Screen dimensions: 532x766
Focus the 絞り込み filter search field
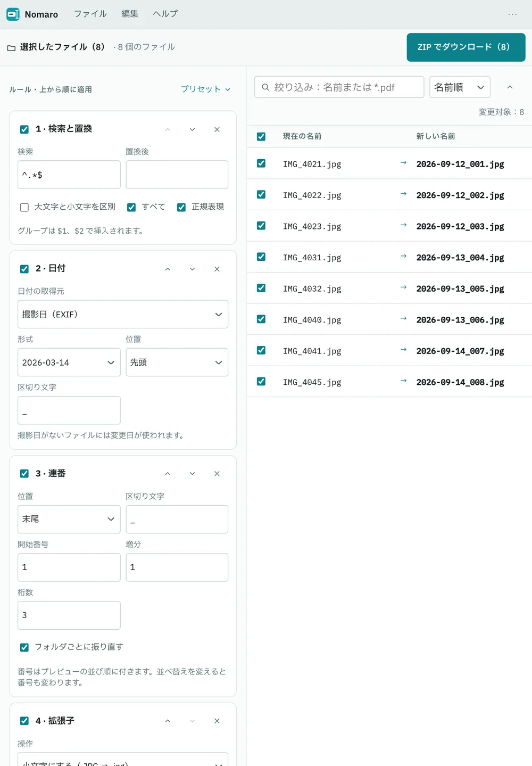pos(339,87)
